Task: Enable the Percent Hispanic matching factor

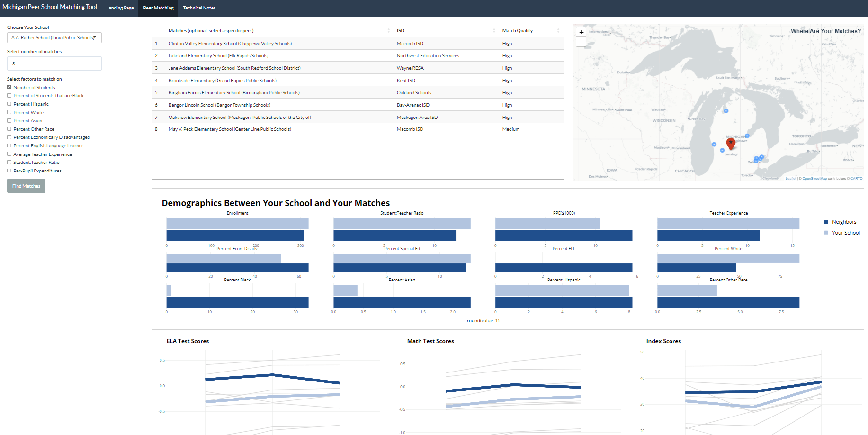Action: tap(9, 104)
